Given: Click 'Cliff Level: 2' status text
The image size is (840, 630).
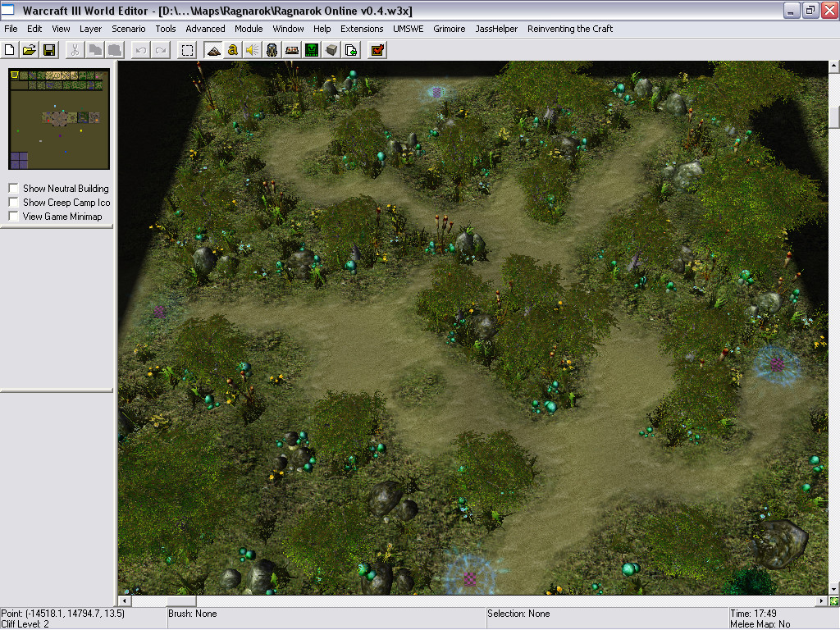Looking at the screenshot, I should [x=25, y=624].
